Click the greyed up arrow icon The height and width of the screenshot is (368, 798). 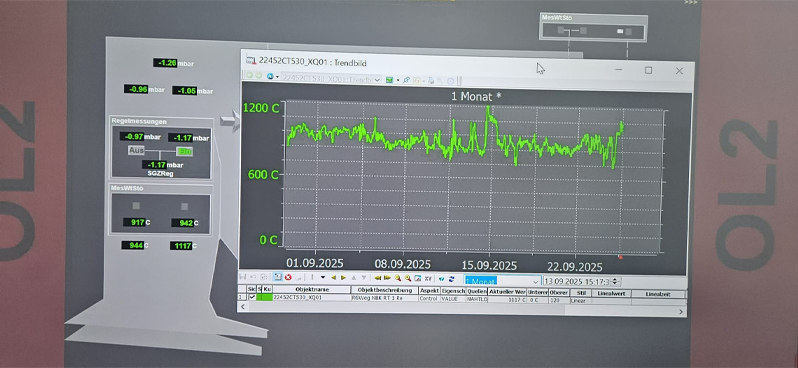pyautogui.click(x=354, y=277)
